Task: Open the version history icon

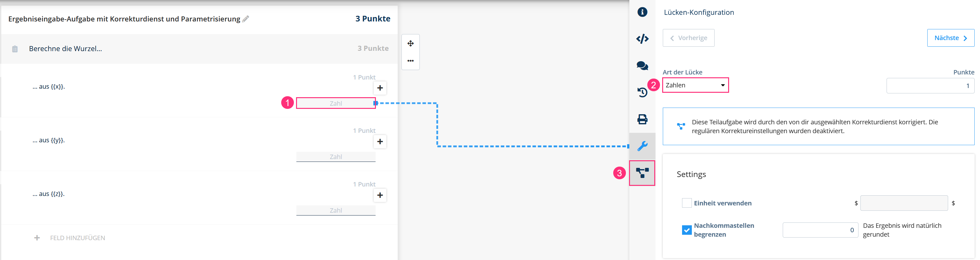Action: coord(642,92)
